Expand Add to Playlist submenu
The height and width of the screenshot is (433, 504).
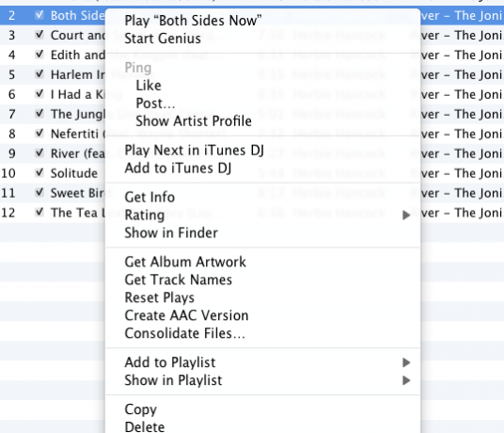pos(263,362)
